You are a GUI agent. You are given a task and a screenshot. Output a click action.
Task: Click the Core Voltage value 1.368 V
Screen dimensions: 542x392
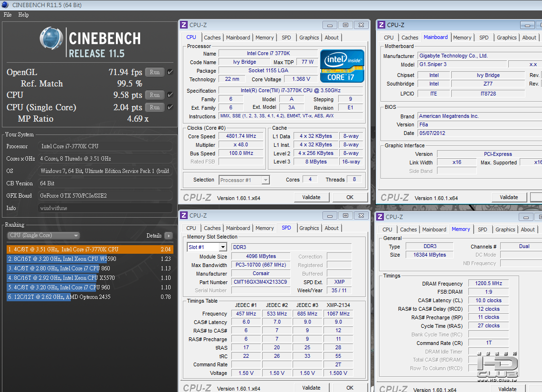point(301,79)
